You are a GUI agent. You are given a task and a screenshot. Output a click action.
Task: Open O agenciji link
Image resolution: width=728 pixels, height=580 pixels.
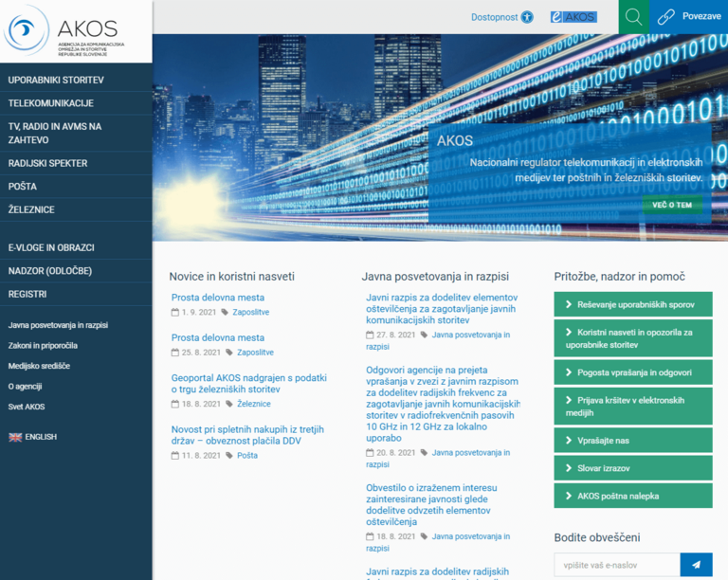pyautogui.click(x=25, y=387)
